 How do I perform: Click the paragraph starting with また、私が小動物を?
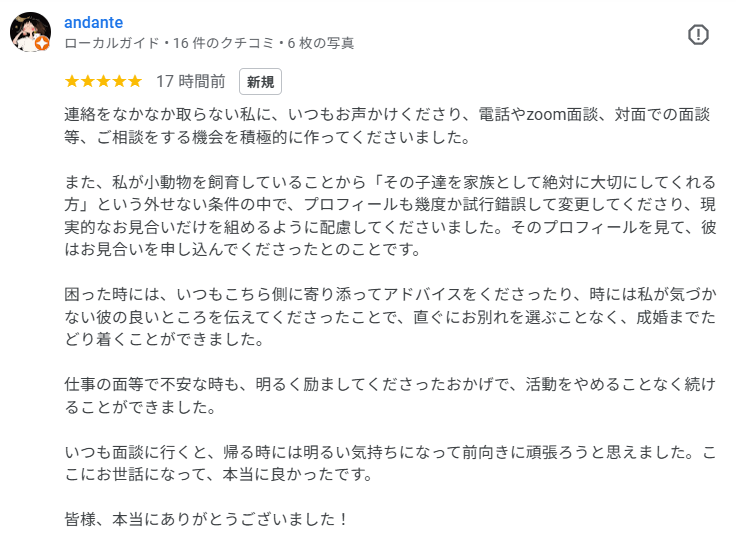(x=390, y=215)
